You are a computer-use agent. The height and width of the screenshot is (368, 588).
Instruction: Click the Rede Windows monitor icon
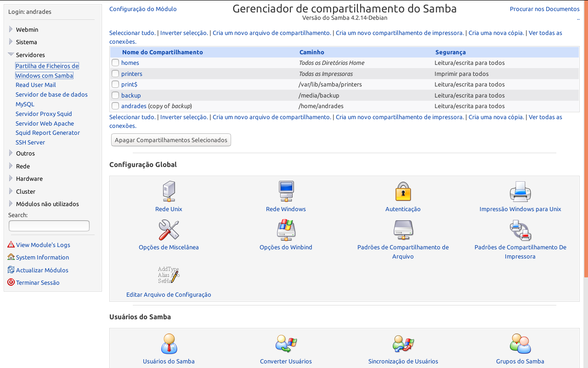click(x=286, y=191)
